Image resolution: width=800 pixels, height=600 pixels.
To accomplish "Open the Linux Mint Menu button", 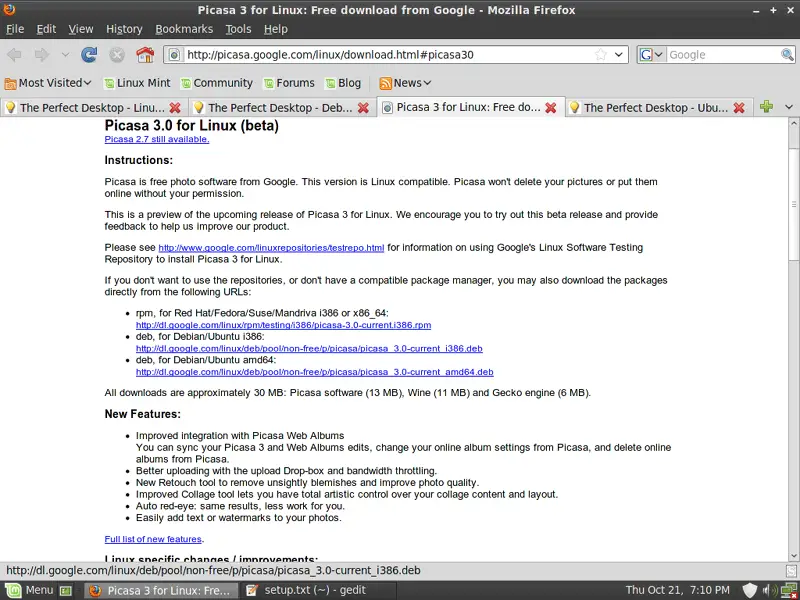I will click(30, 590).
